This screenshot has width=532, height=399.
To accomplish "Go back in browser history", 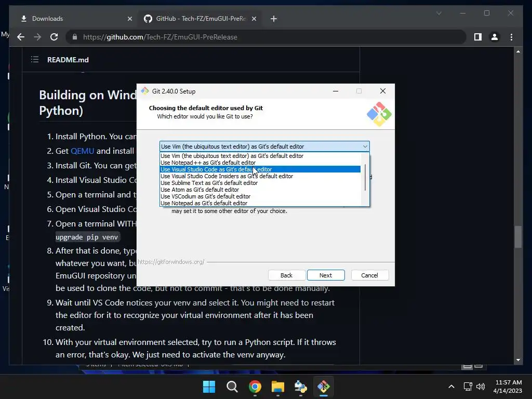I will (21, 37).
